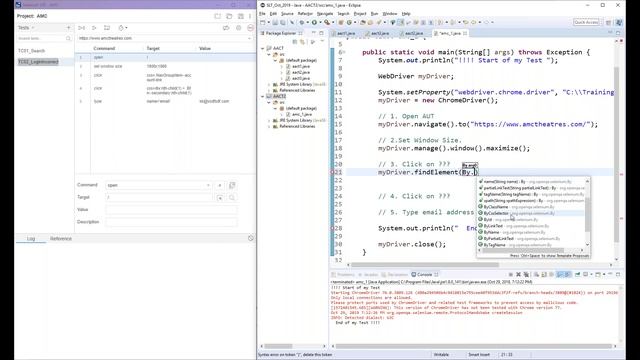Open the Help menu in Eclipse
Viewport: 640px width, 360px height.
(x=406, y=14)
